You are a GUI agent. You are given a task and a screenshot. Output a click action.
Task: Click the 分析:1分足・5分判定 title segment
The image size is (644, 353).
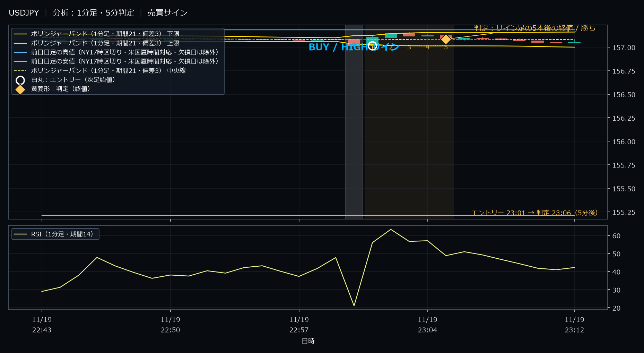(93, 13)
